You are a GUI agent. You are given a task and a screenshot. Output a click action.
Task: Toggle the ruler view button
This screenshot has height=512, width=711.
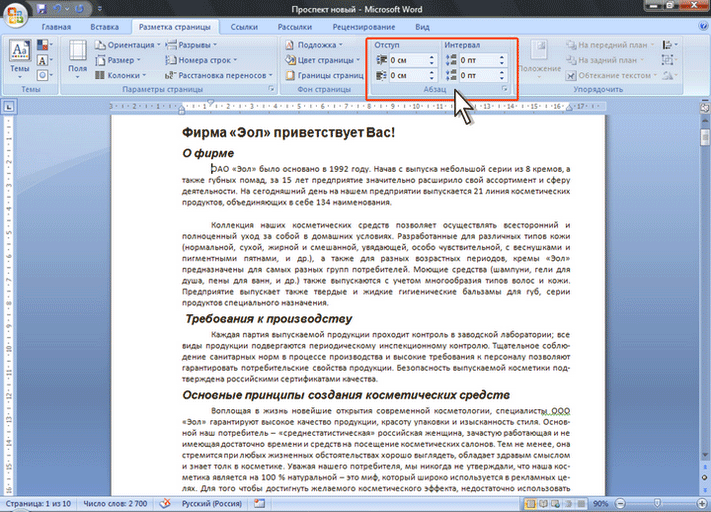[x=705, y=108]
